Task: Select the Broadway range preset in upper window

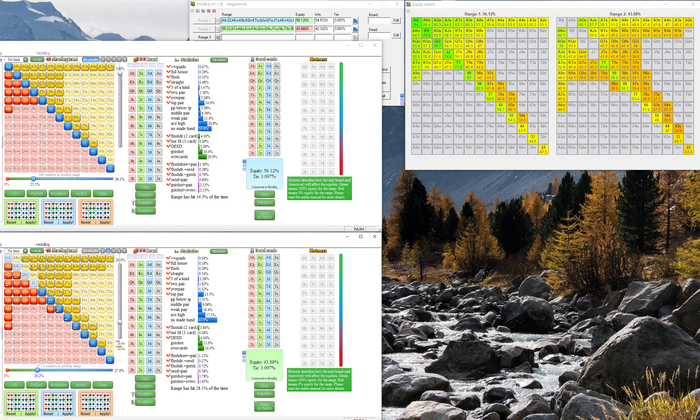Action: (x=58, y=193)
